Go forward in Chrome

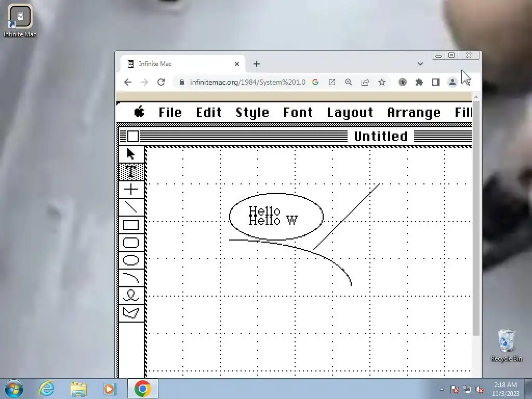tap(144, 82)
